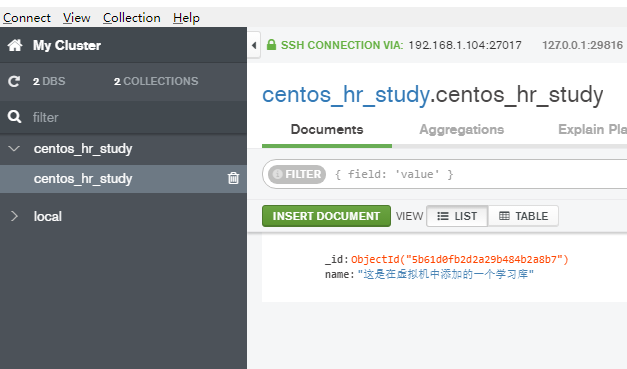Delete the centos_hr_study collection via trash icon

234,178
